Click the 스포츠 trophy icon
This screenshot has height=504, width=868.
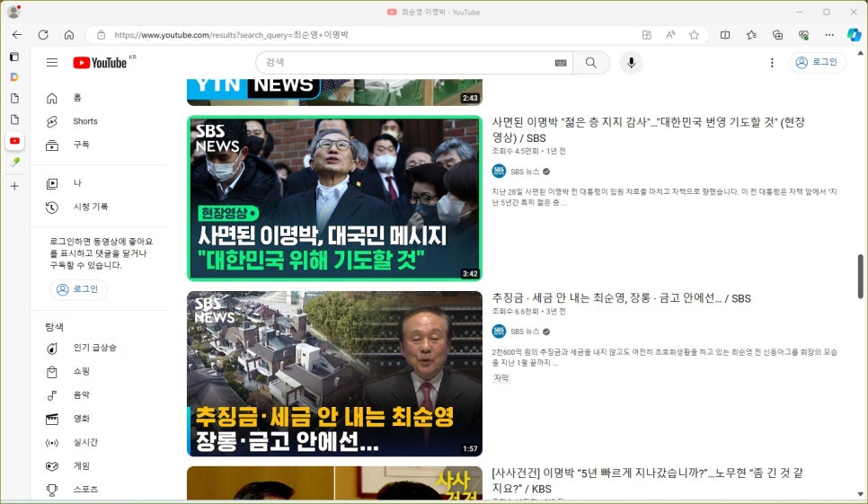click(x=52, y=490)
